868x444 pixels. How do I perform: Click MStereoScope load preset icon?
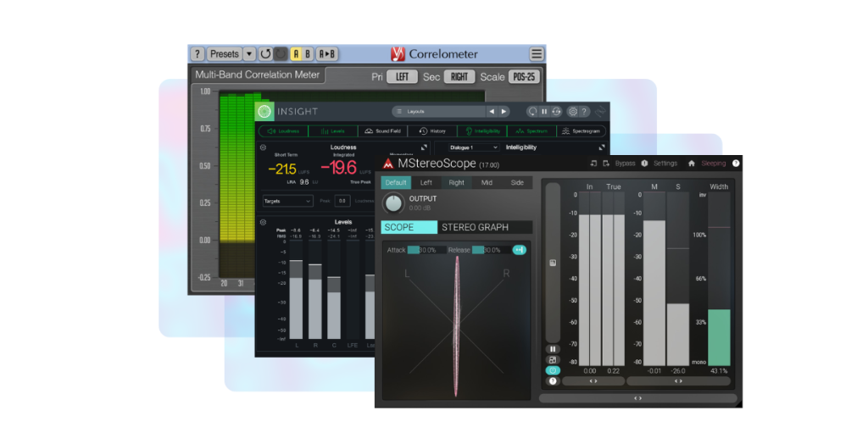coord(593,164)
